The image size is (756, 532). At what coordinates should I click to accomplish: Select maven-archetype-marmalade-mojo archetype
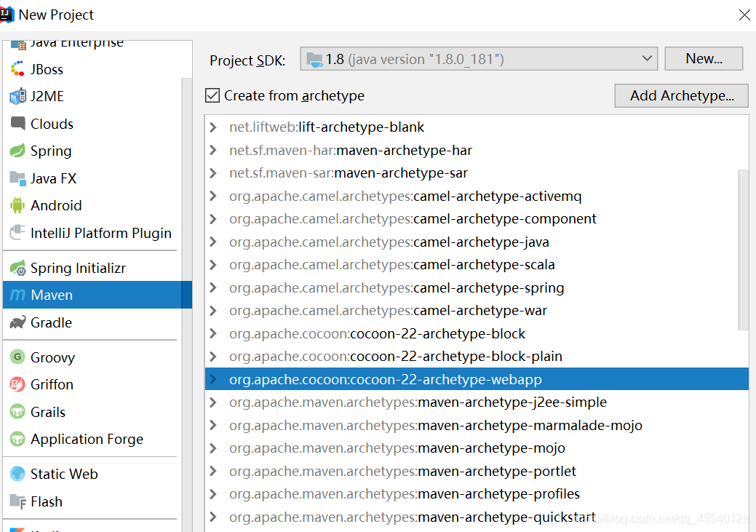(477, 425)
